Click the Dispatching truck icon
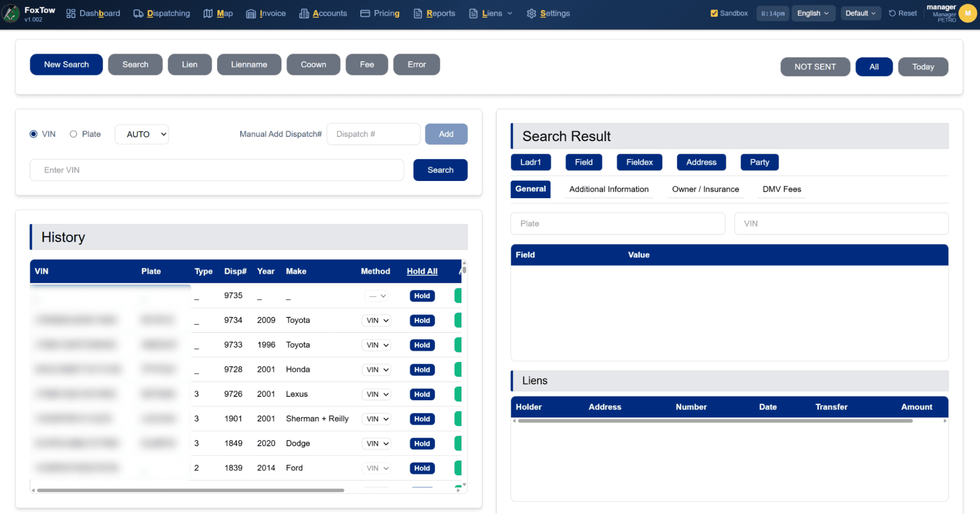Viewport: 980px width, 514px height. coord(138,14)
